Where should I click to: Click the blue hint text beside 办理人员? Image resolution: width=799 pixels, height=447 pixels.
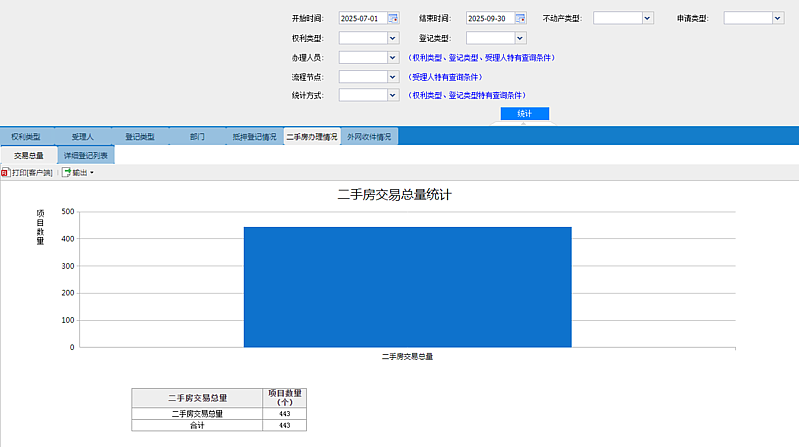coord(481,58)
